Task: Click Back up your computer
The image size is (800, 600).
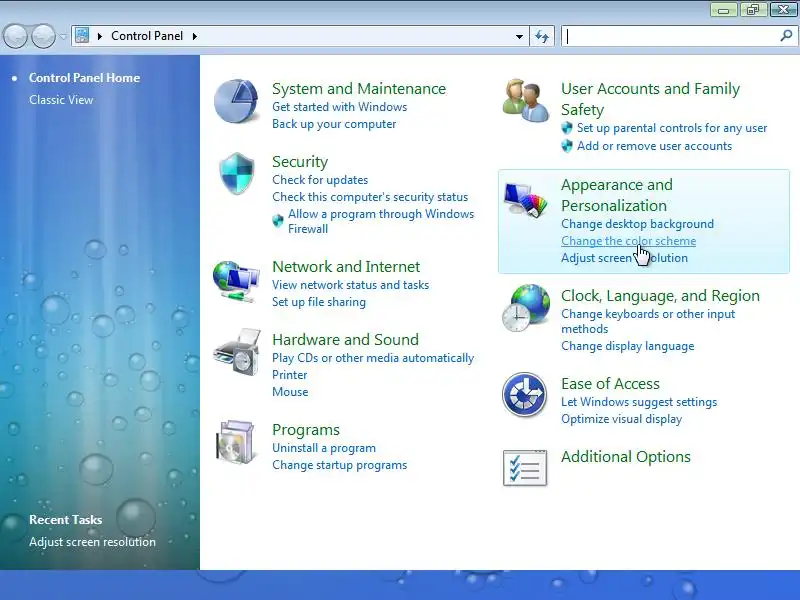Action: (x=334, y=124)
